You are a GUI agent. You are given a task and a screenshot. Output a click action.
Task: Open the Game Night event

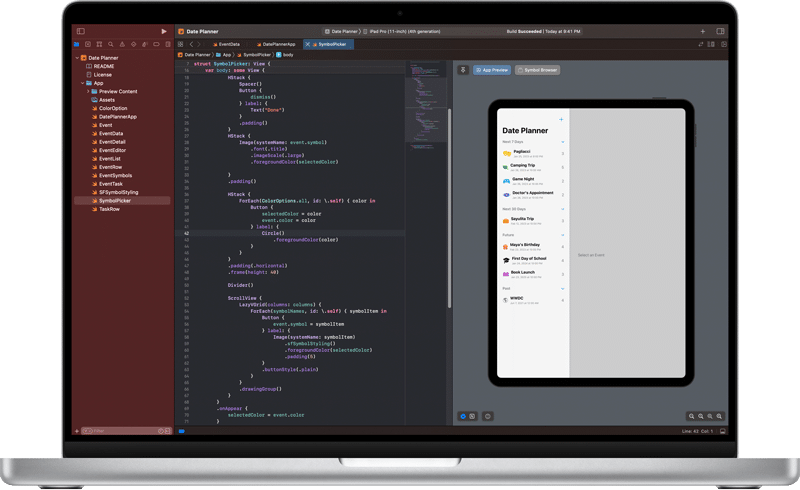(x=533, y=181)
